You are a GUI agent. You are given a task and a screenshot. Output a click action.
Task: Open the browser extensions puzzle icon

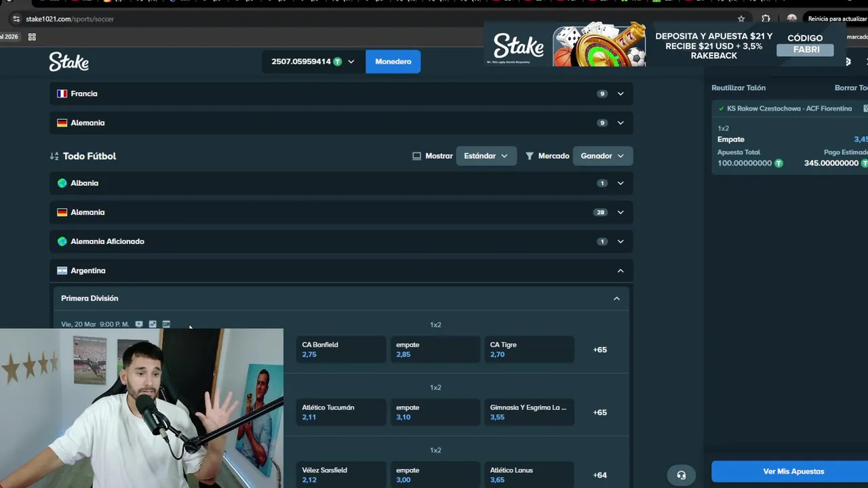pyautogui.click(x=766, y=19)
